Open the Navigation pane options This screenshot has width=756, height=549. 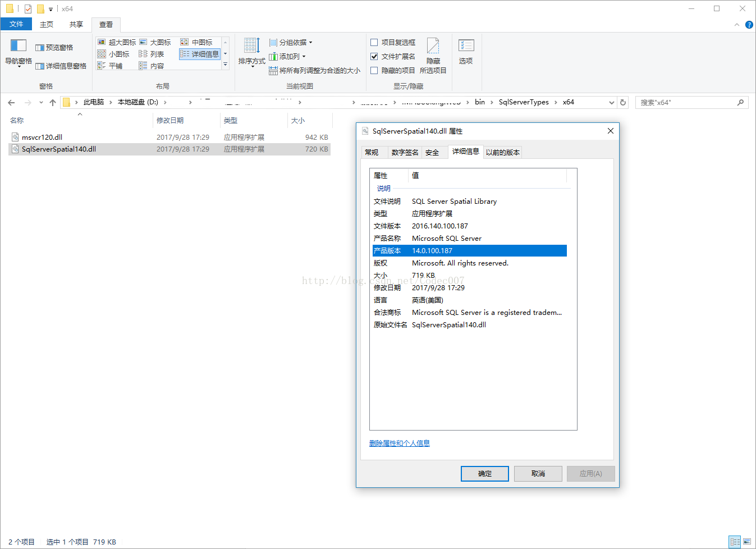point(18,54)
